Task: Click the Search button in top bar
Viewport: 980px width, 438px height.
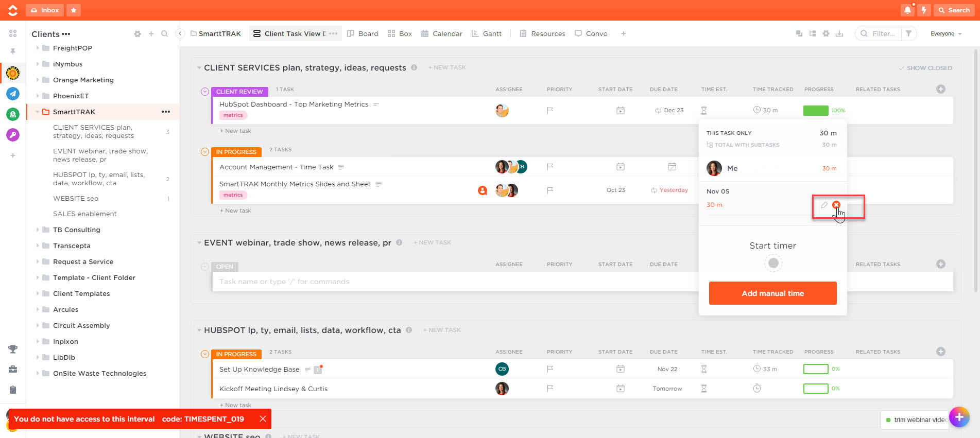Action: click(954, 10)
